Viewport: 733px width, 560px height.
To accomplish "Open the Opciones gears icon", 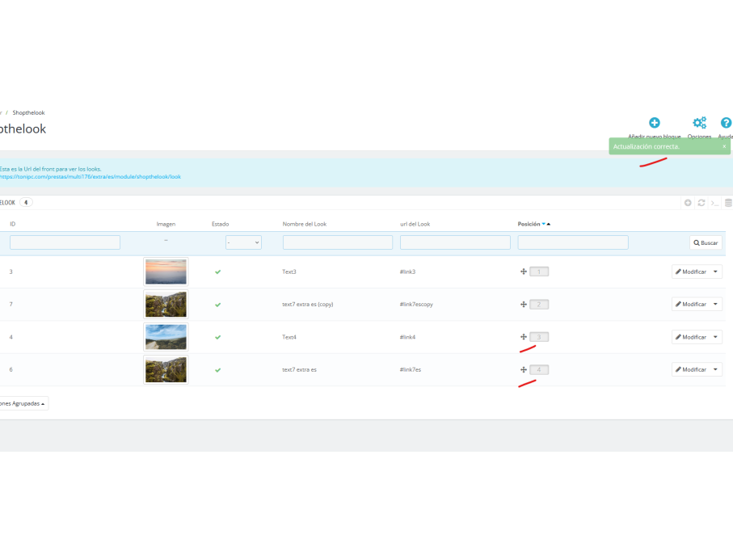I will 699,123.
